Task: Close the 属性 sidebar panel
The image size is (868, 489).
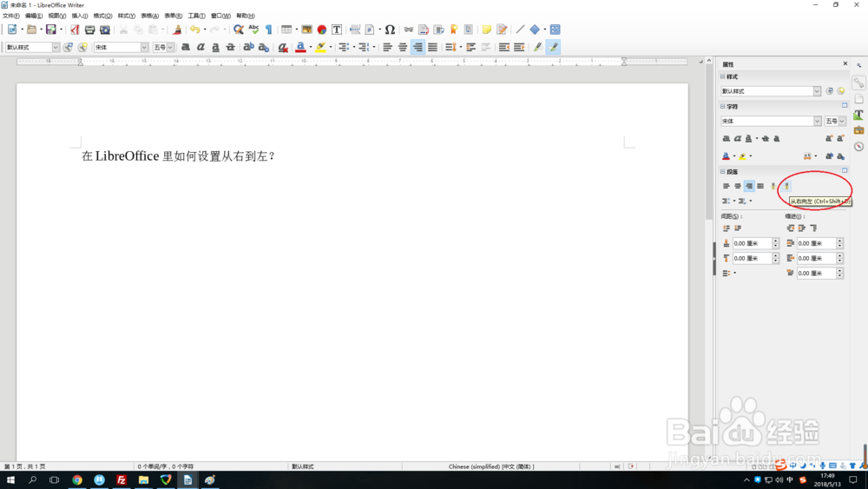Action: (x=845, y=63)
